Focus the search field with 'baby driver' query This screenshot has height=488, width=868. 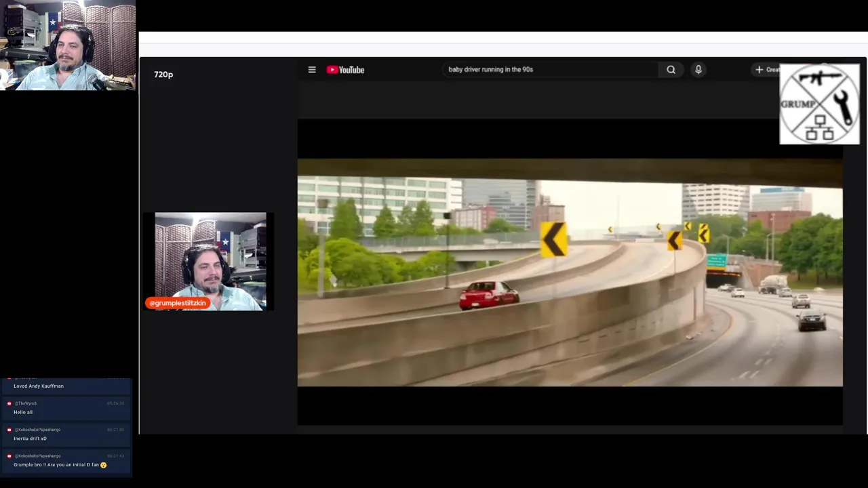[551, 70]
